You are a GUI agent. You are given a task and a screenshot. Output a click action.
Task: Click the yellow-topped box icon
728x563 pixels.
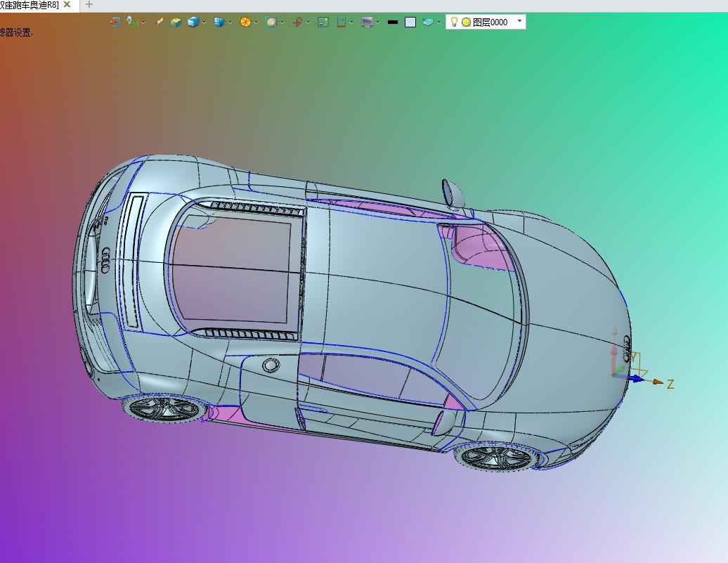(x=176, y=22)
